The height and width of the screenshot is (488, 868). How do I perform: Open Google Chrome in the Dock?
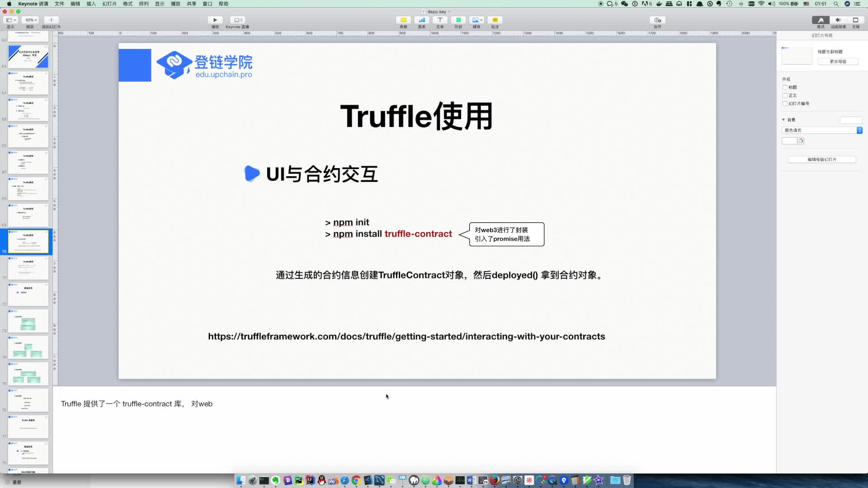click(356, 480)
